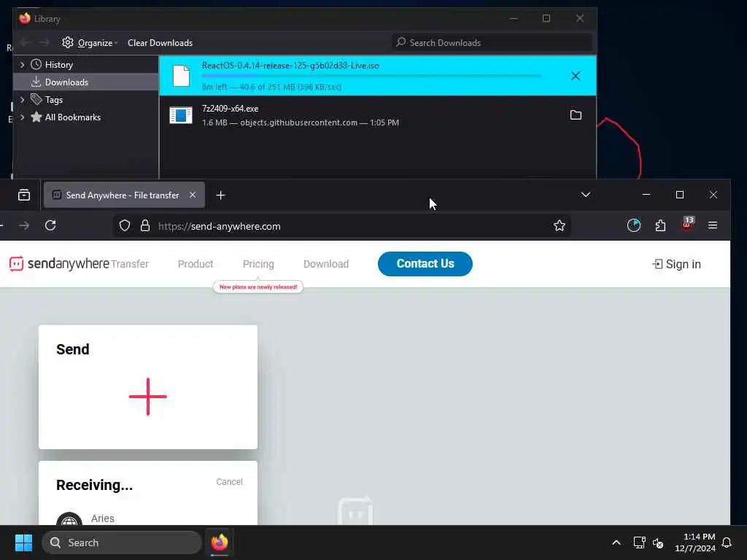Open the Firefox hamburger application menu
This screenshot has height=560, width=747.
tap(713, 226)
